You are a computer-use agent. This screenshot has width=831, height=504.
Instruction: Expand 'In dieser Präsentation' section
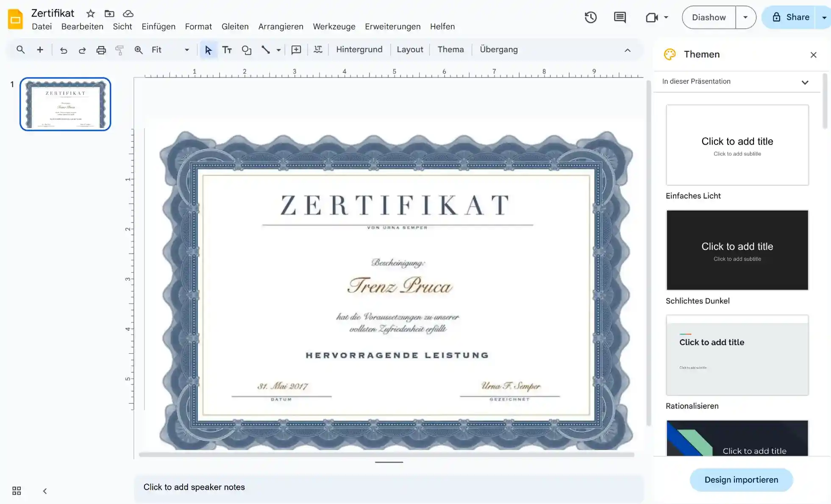[x=804, y=82]
